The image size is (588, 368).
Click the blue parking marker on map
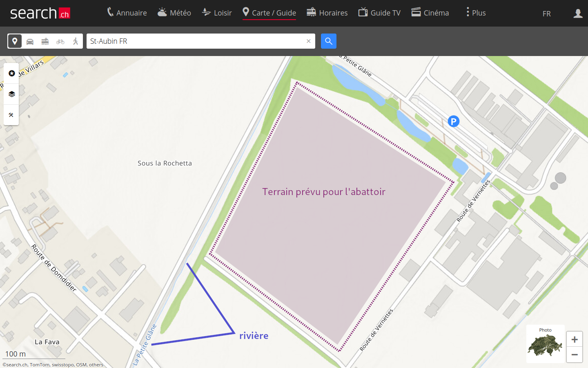point(453,121)
